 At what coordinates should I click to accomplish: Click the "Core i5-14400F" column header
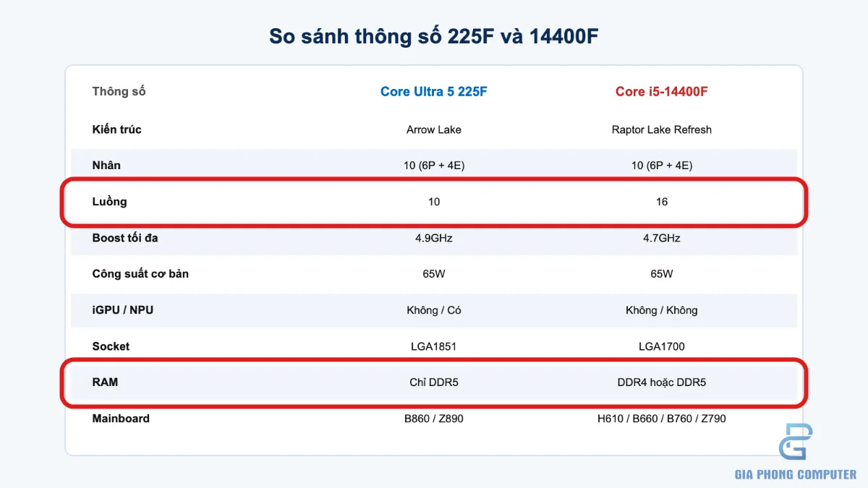pos(662,92)
